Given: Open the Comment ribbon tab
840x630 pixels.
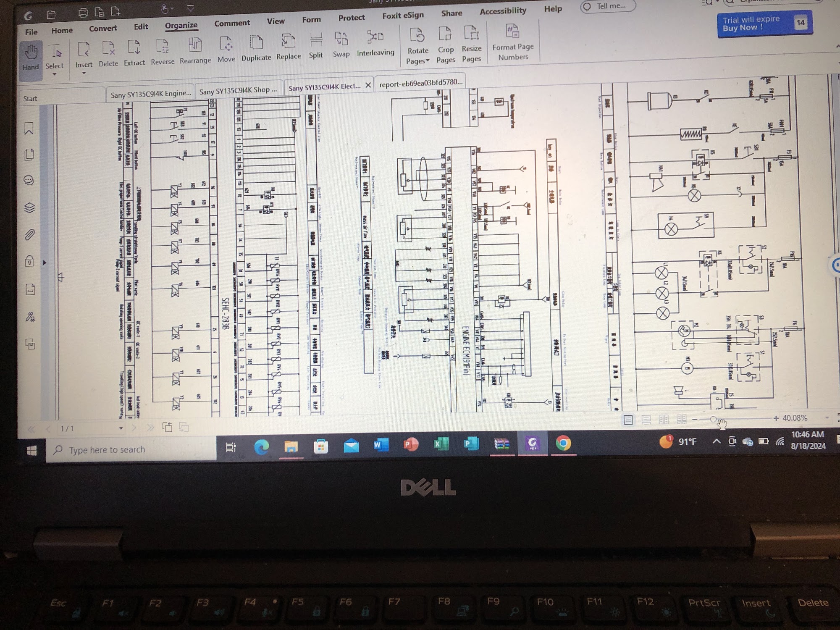Looking at the screenshot, I should coord(232,24).
